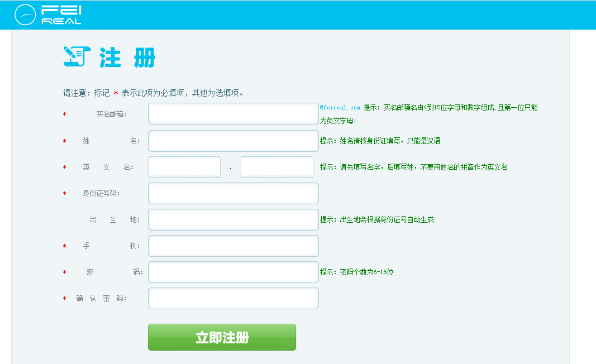Click the FEI REAL logo in header
This screenshot has height=364, width=596.
click(x=48, y=15)
